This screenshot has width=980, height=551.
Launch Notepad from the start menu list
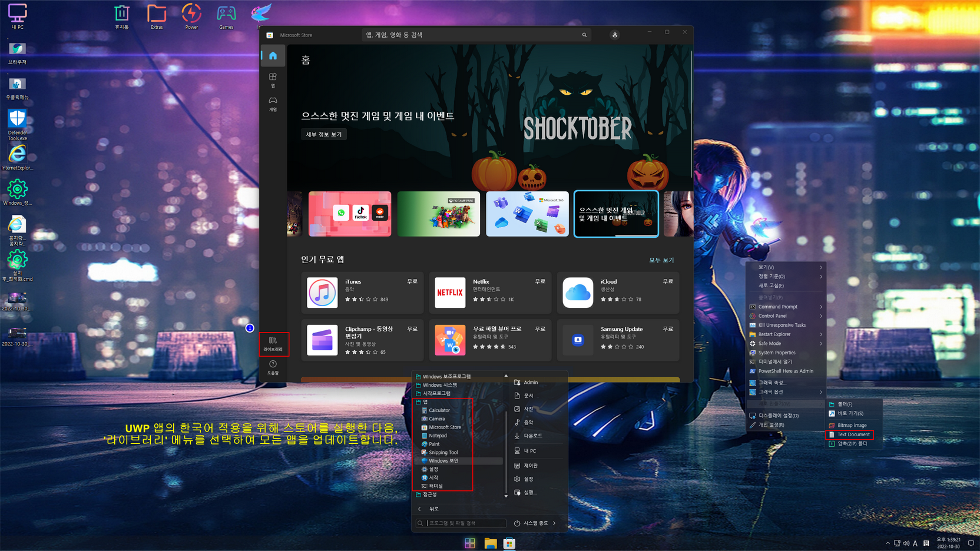point(438,436)
